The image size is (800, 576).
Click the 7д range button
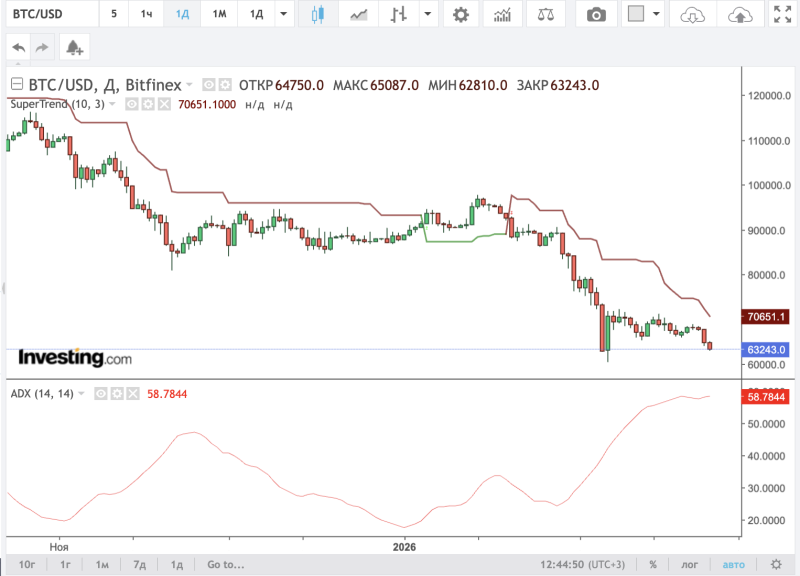click(x=140, y=565)
